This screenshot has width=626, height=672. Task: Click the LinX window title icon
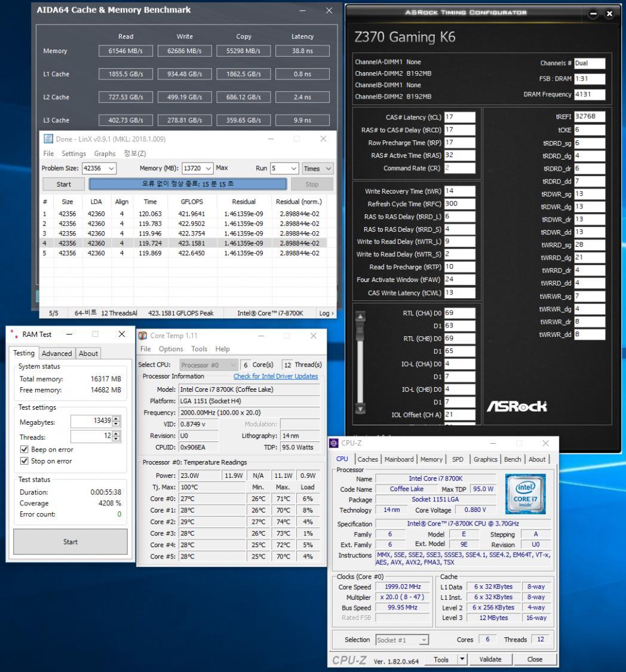pyautogui.click(x=48, y=139)
